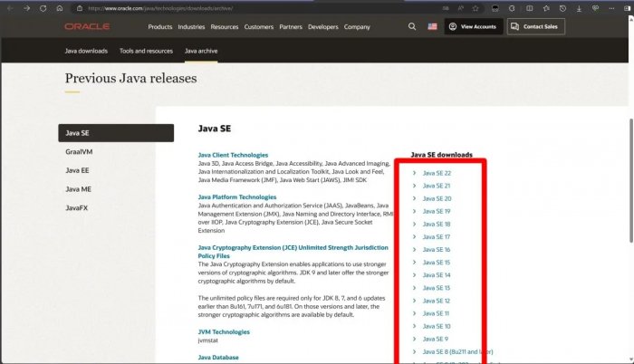Viewport: 634px width, 364px height.
Task: Click chevron beside Java SE 17
Action: (414, 236)
